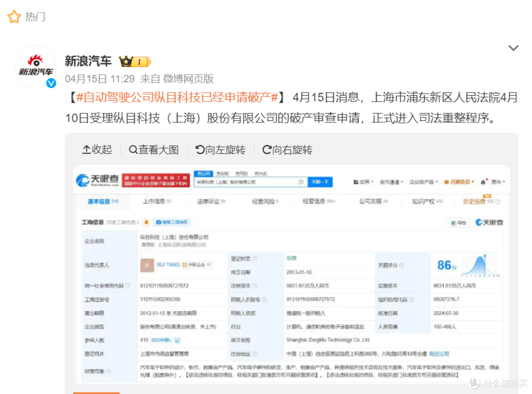Viewport: 532px width, 394px height.
Task: Switch to the 历史信息 tab
Action: (x=481, y=201)
